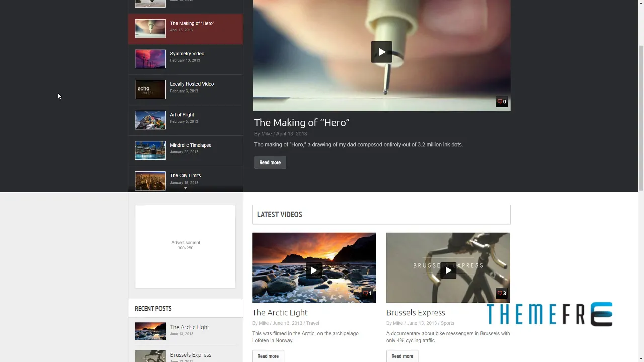Click the Mindrelic Timelapse thumbnail image

coord(150,150)
